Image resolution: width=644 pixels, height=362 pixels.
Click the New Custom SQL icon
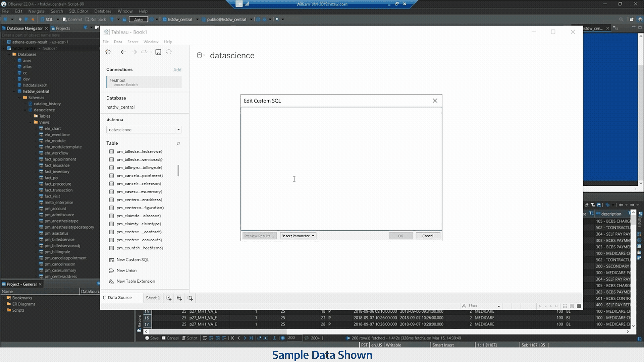pos(112,260)
